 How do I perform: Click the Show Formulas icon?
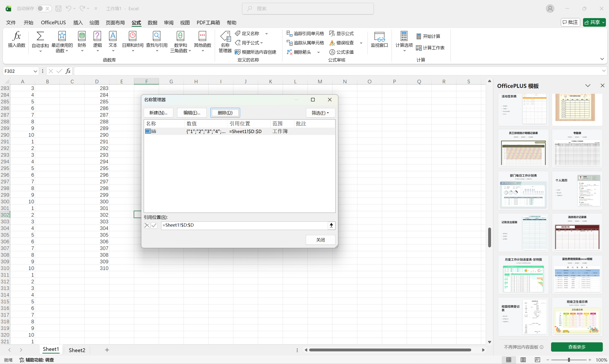332,33
